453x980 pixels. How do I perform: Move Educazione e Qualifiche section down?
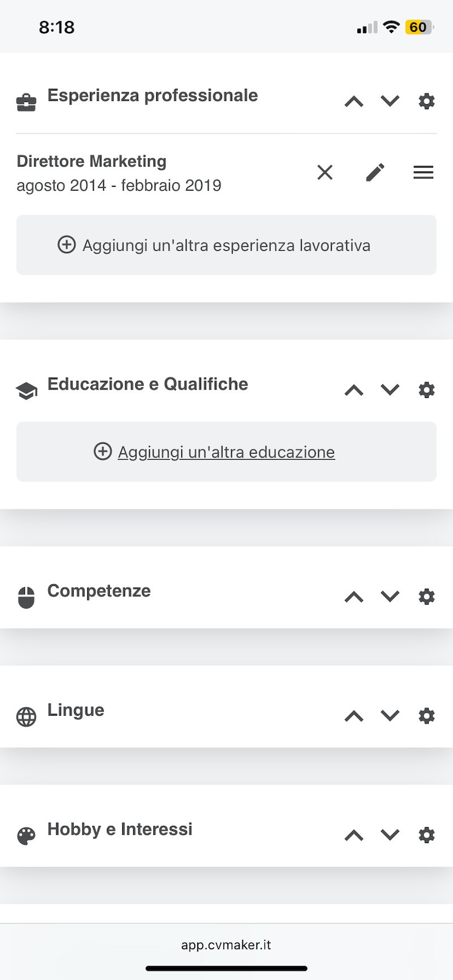390,390
